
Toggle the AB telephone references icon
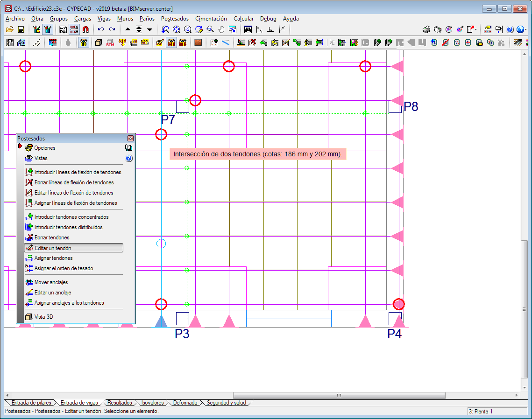(84, 42)
